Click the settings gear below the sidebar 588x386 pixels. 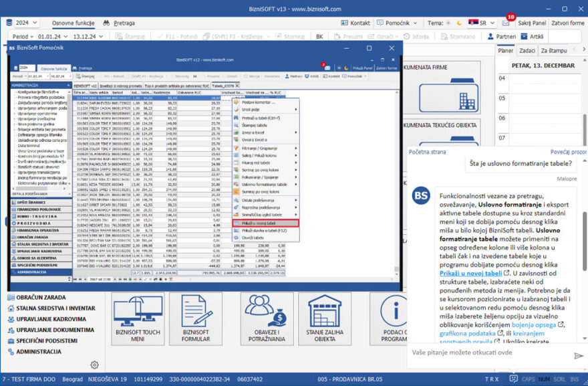coord(95,365)
